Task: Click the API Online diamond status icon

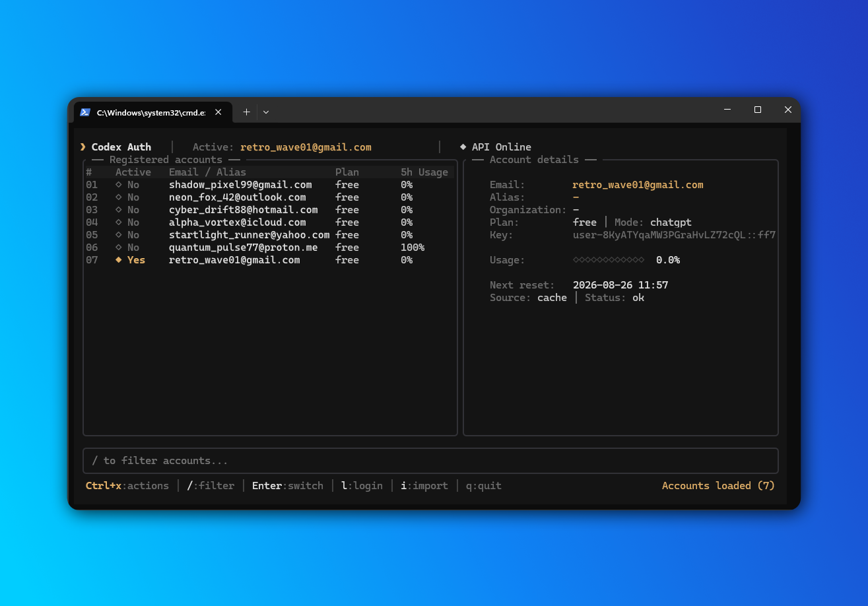Action: [x=463, y=147]
